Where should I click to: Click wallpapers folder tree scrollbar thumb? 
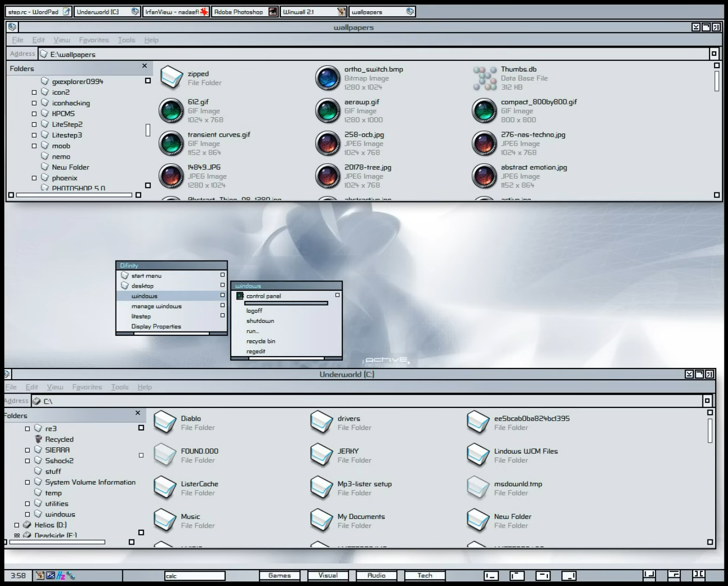148,131
